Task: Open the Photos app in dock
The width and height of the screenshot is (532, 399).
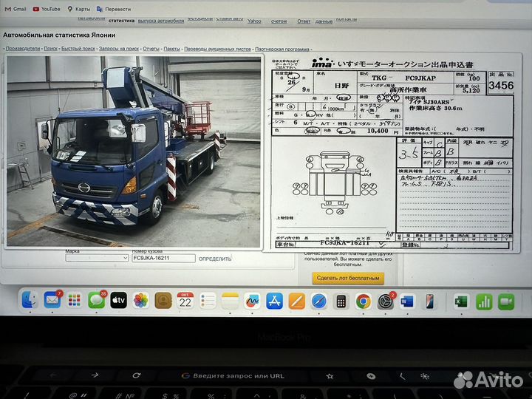Action: coord(141,301)
